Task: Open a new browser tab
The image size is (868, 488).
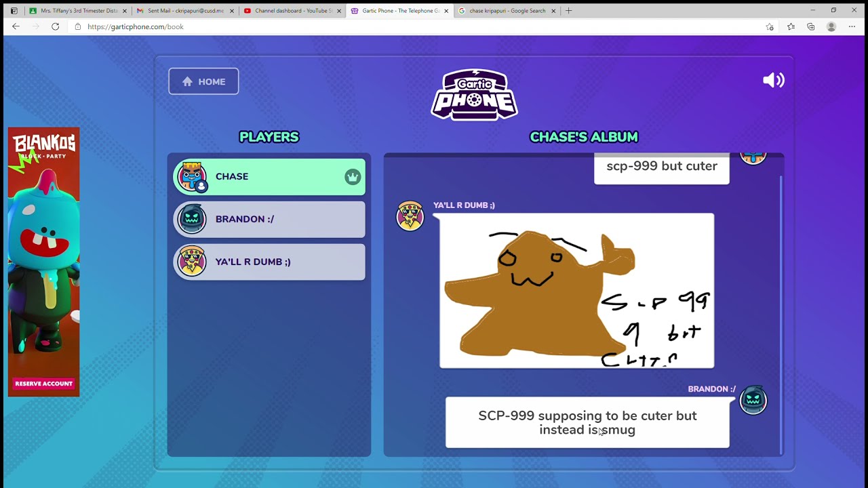Action: coord(568,11)
